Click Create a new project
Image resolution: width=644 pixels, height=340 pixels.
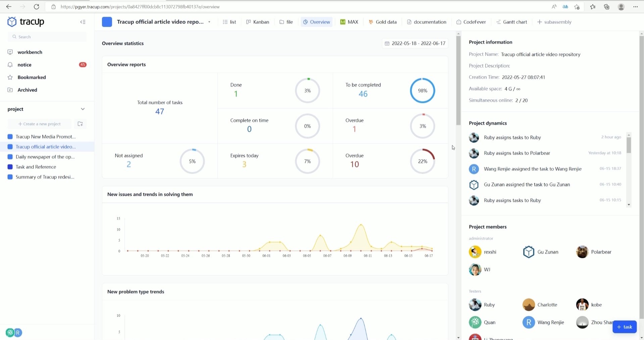tap(40, 124)
